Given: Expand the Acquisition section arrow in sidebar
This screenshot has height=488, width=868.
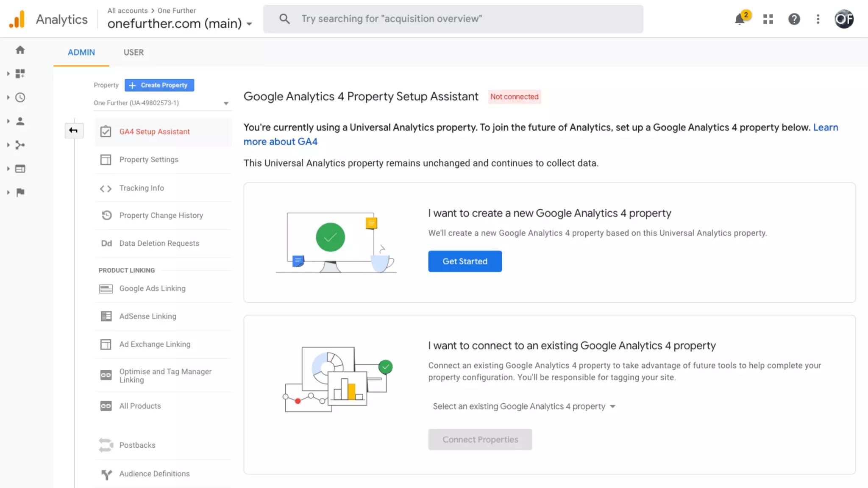Looking at the screenshot, I should (x=8, y=145).
